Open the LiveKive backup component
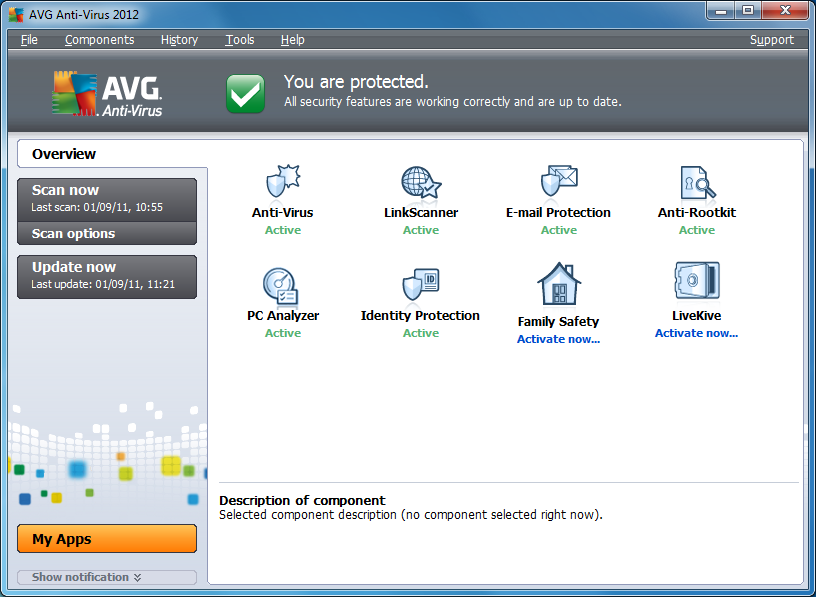 (x=696, y=283)
